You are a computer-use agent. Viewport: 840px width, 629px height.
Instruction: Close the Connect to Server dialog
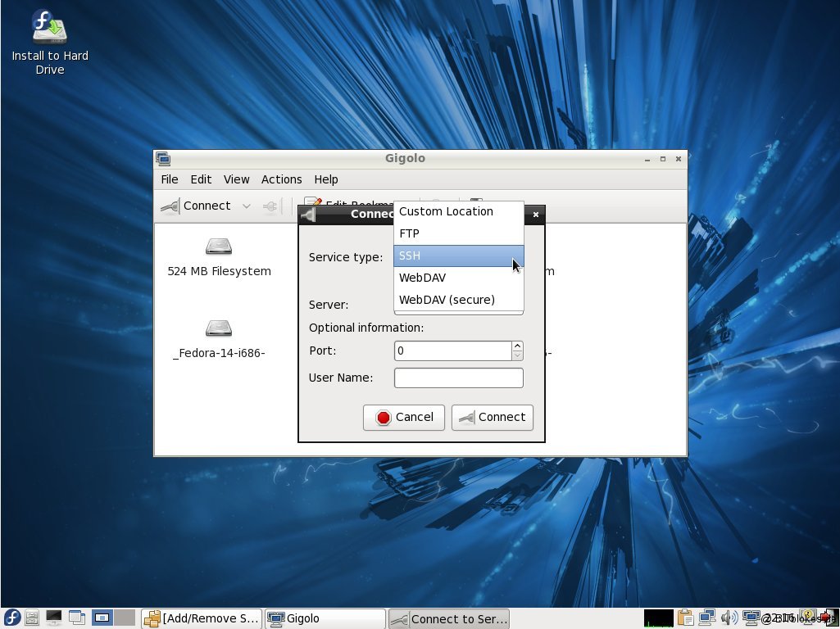coord(536,215)
